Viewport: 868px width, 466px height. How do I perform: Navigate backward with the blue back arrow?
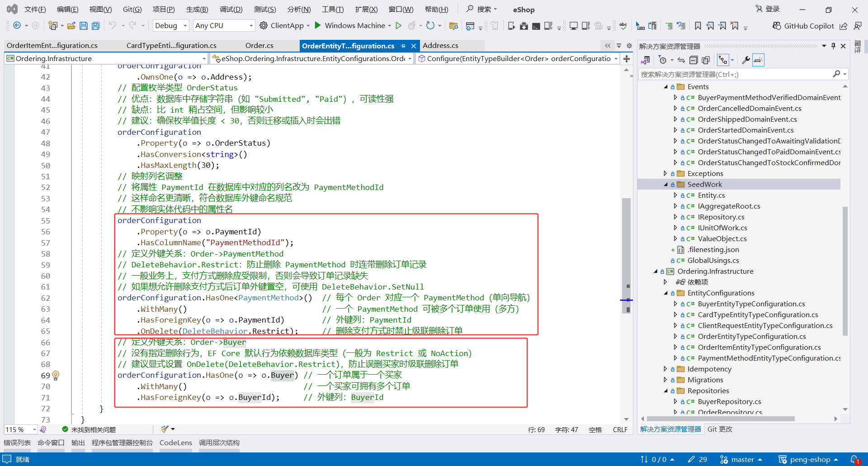click(17, 26)
